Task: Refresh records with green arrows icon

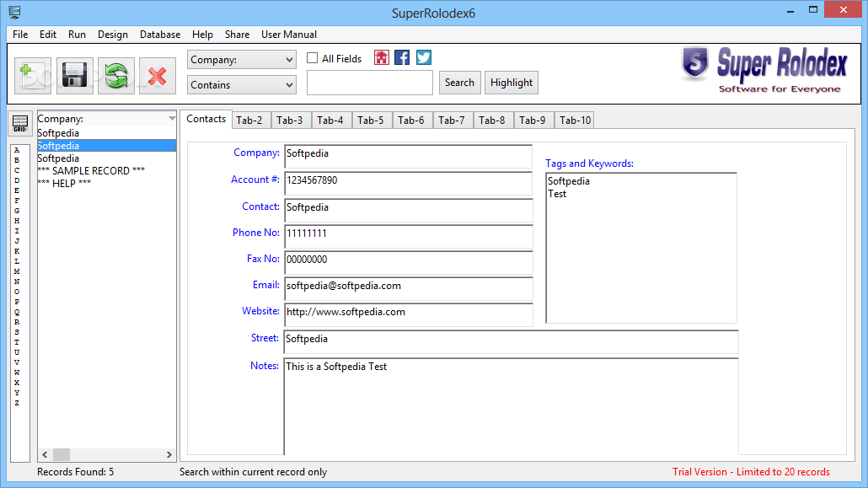Action: [116, 75]
